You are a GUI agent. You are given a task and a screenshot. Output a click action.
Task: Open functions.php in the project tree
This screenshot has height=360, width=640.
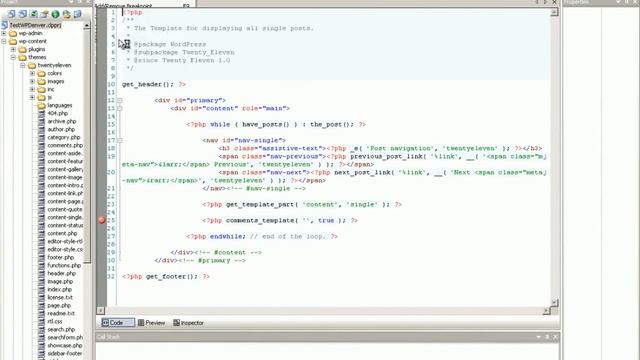click(x=64, y=265)
